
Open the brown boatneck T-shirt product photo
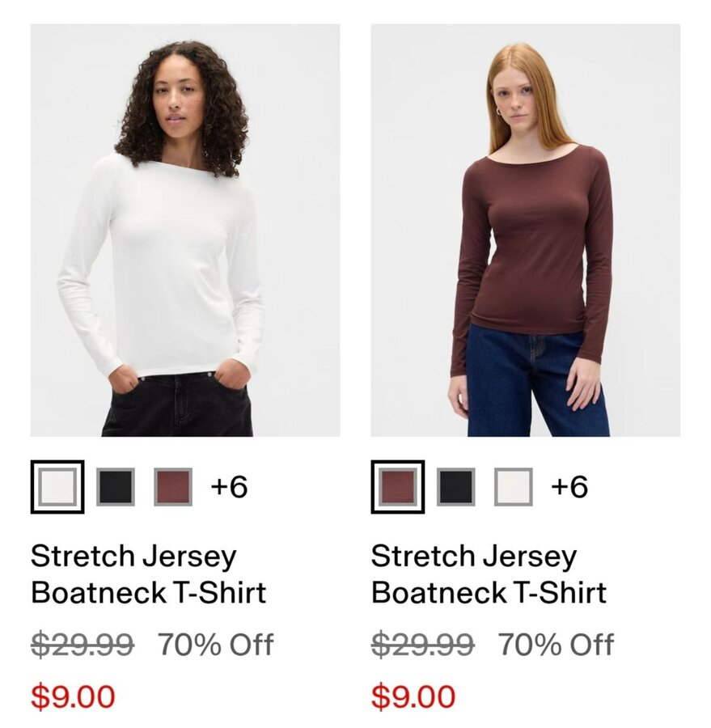tap(525, 230)
